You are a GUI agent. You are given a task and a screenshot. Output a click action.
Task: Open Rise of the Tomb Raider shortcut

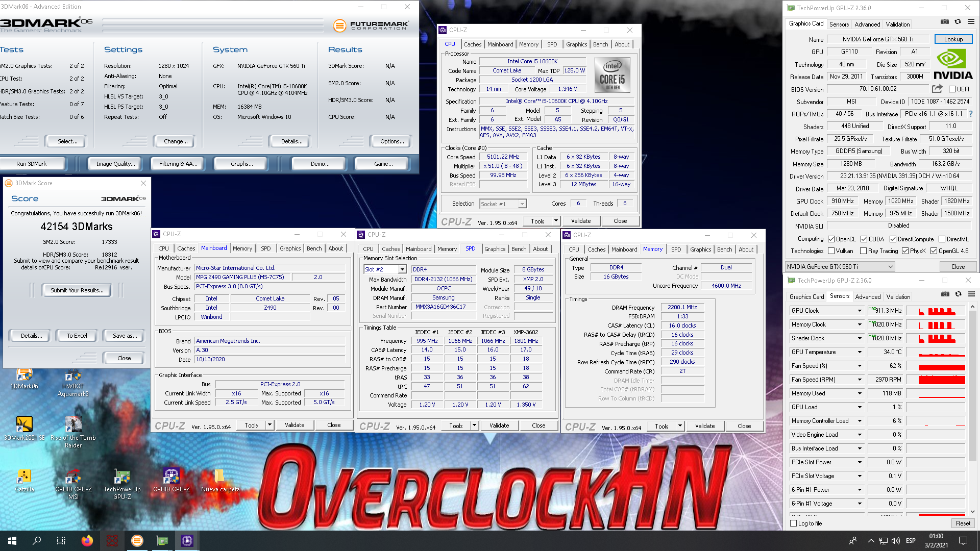[x=73, y=432]
